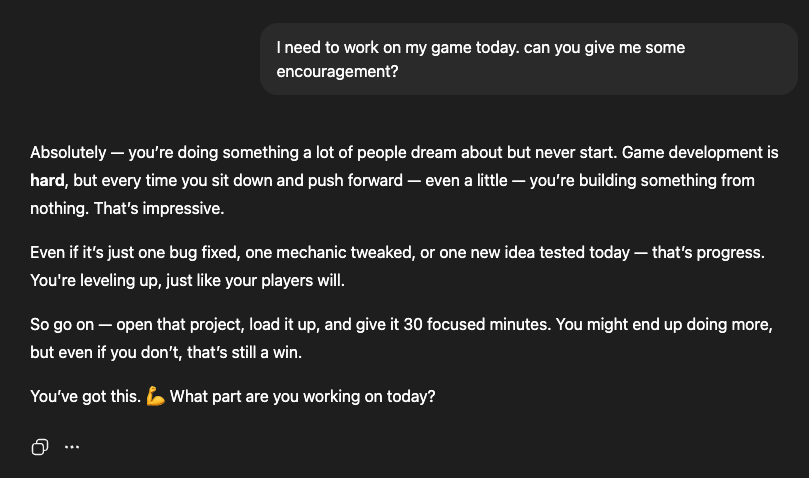Screen dimensions: 809x478
Task: Click the paragraph starting "So go on — open that project"
Action: pyautogui.click(x=401, y=339)
